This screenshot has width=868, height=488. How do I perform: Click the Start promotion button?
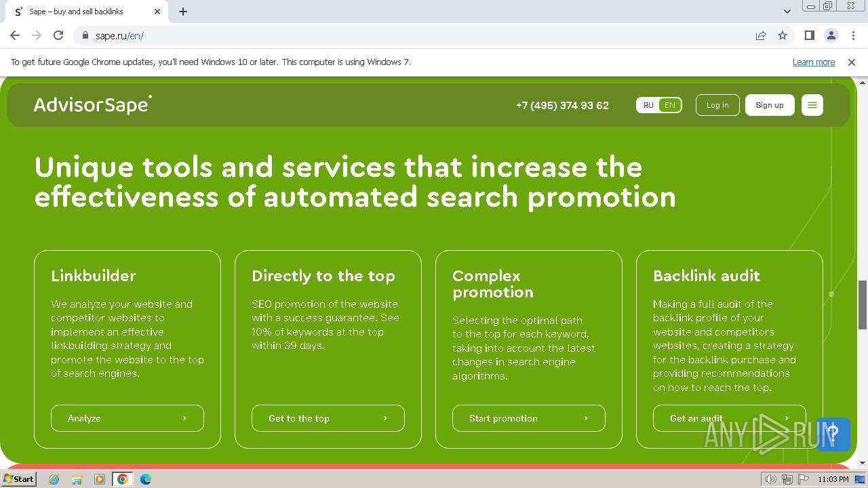[529, 418]
